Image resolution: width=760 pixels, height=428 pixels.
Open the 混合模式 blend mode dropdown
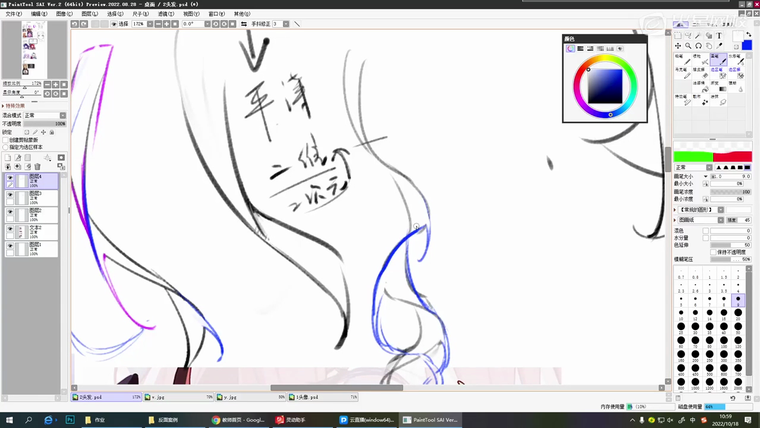tap(43, 115)
